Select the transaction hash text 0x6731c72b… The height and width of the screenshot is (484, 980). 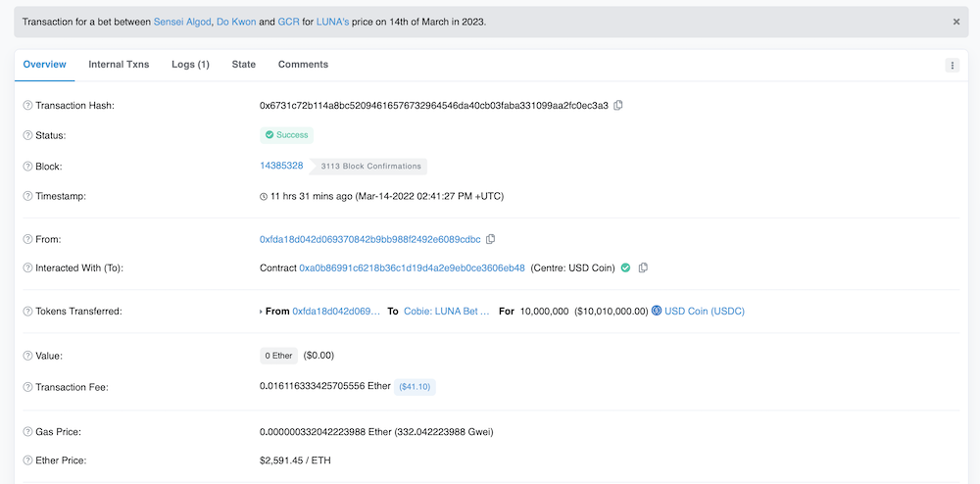[434, 106]
